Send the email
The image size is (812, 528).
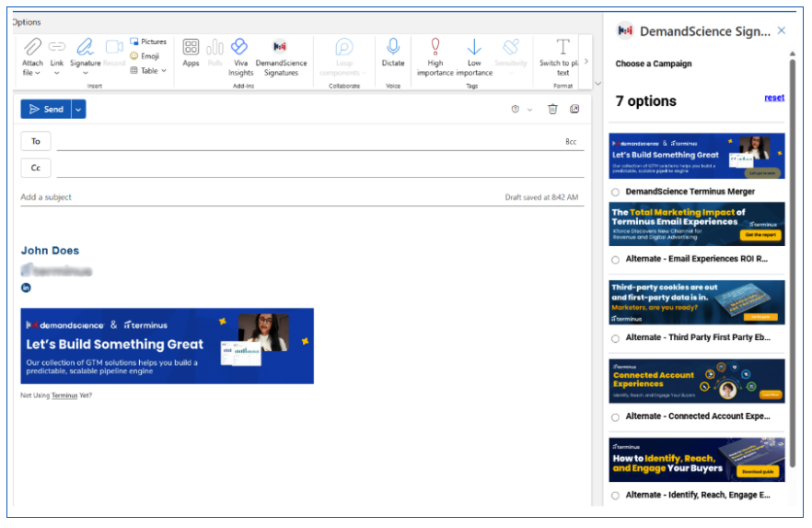click(46, 110)
